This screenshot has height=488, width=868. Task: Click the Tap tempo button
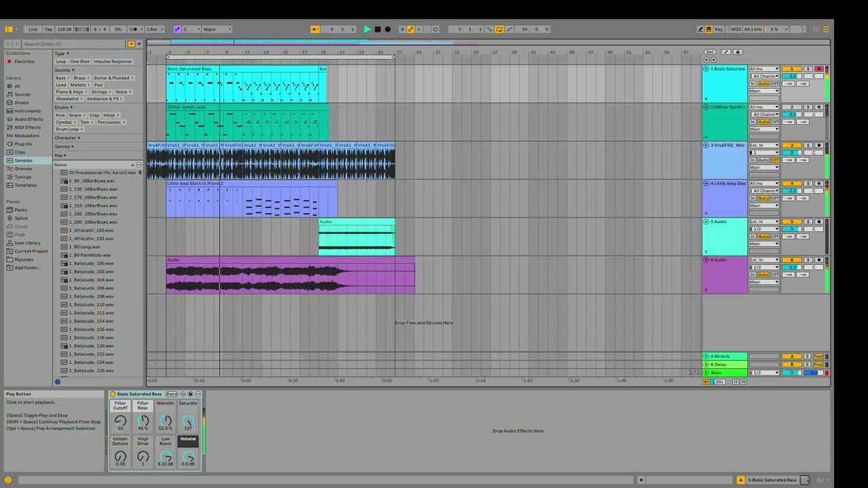pos(48,29)
